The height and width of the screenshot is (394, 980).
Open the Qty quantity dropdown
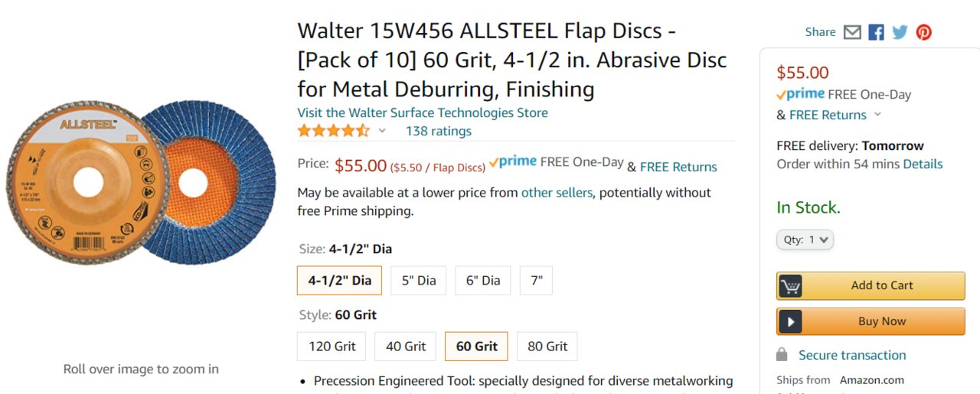point(805,240)
